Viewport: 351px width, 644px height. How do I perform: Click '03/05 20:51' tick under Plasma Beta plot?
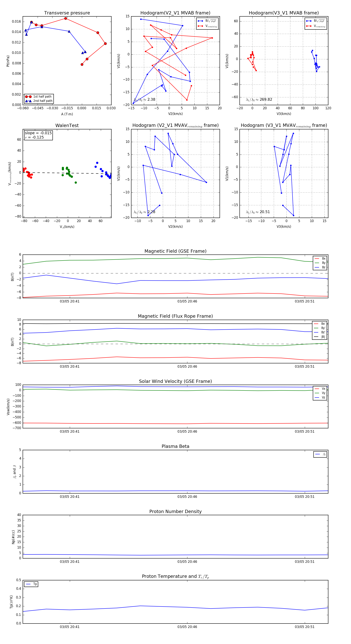tap(305, 497)
